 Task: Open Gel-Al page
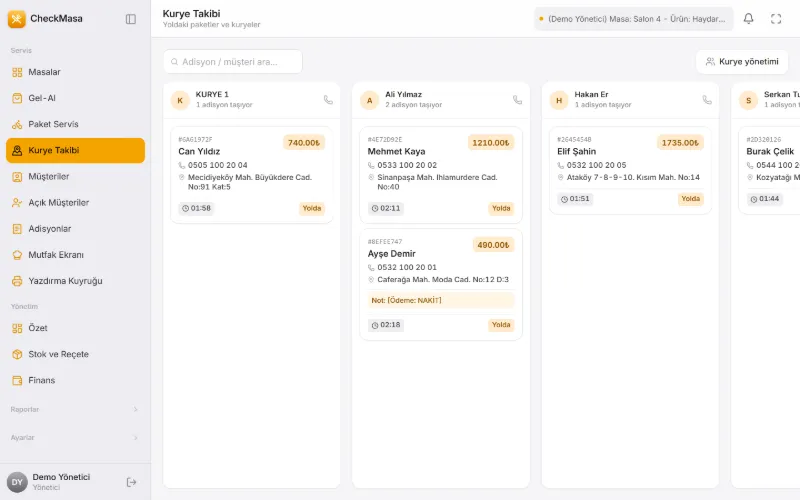[x=75, y=98]
